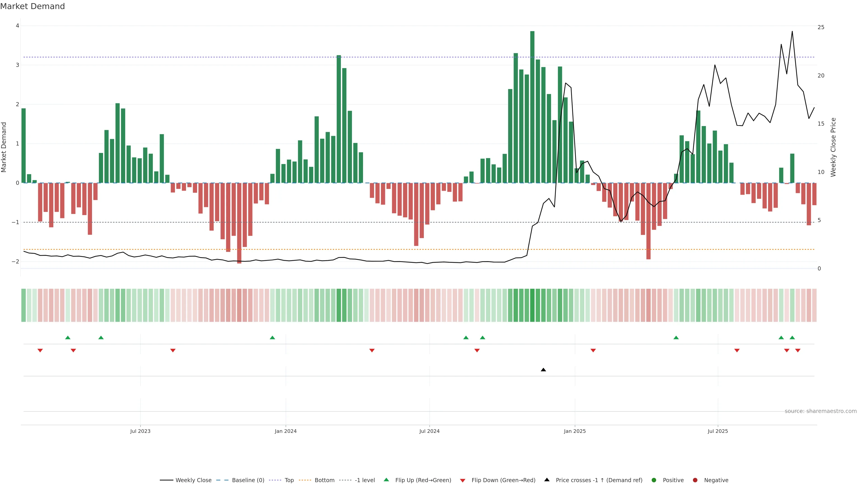Screen dimensions: 868x488
Task: Click the first green flip-up marker
Action: pos(68,338)
